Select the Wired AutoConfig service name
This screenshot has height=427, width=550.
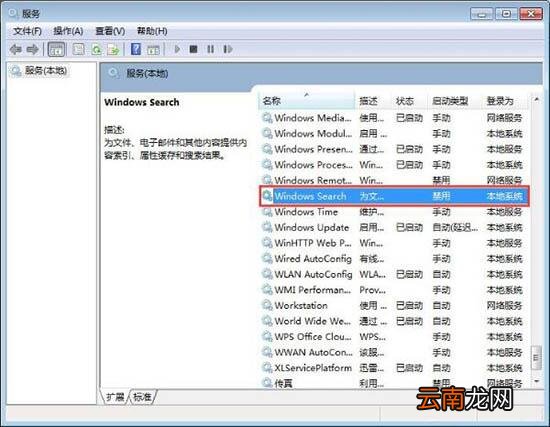coord(313,259)
